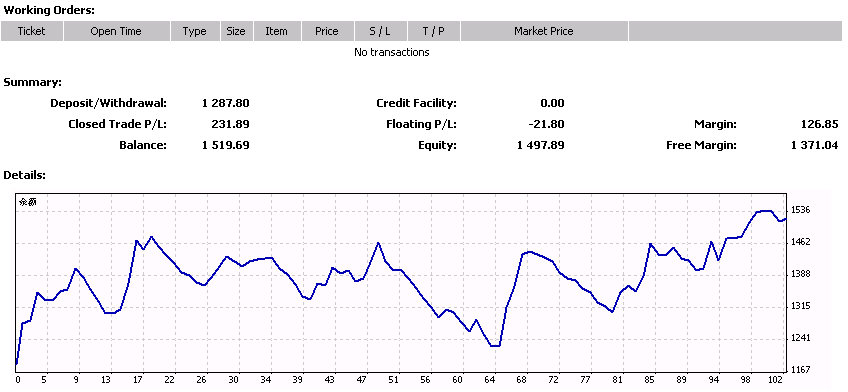
Task: Click Floating P/L value -21.80
Action: (x=546, y=124)
